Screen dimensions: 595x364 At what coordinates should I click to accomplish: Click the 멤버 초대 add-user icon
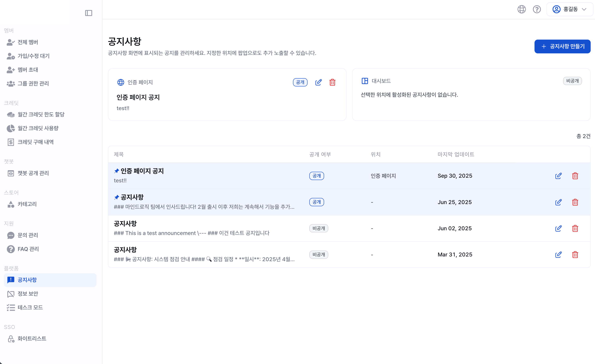[x=10, y=70]
